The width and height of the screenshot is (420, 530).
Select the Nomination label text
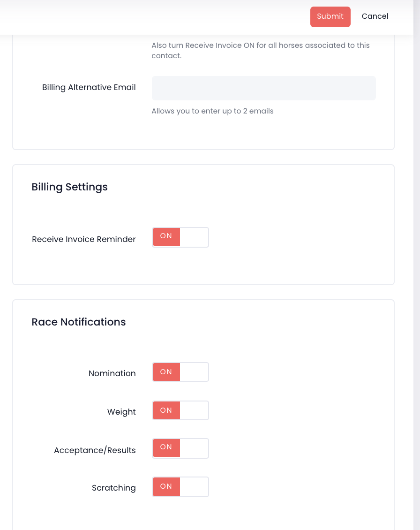pyautogui.click(x=112, y=373)
